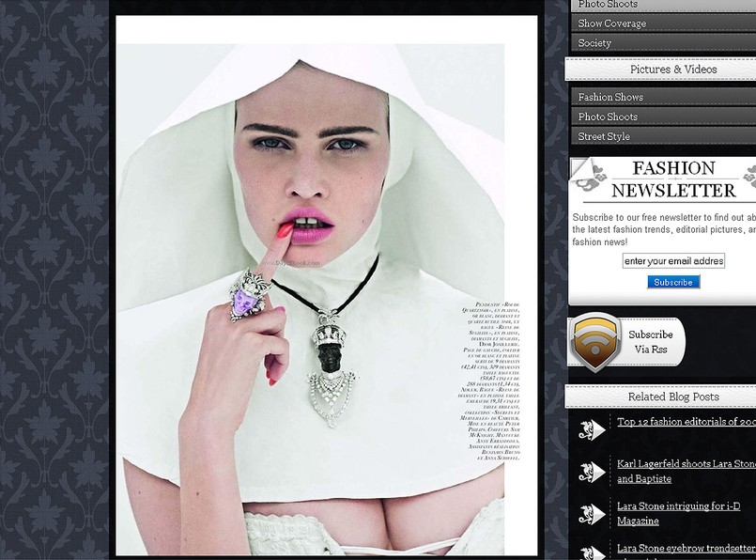Click the RSS shield icon
Viewport: 756px width, 560px height.
(595, 341)
